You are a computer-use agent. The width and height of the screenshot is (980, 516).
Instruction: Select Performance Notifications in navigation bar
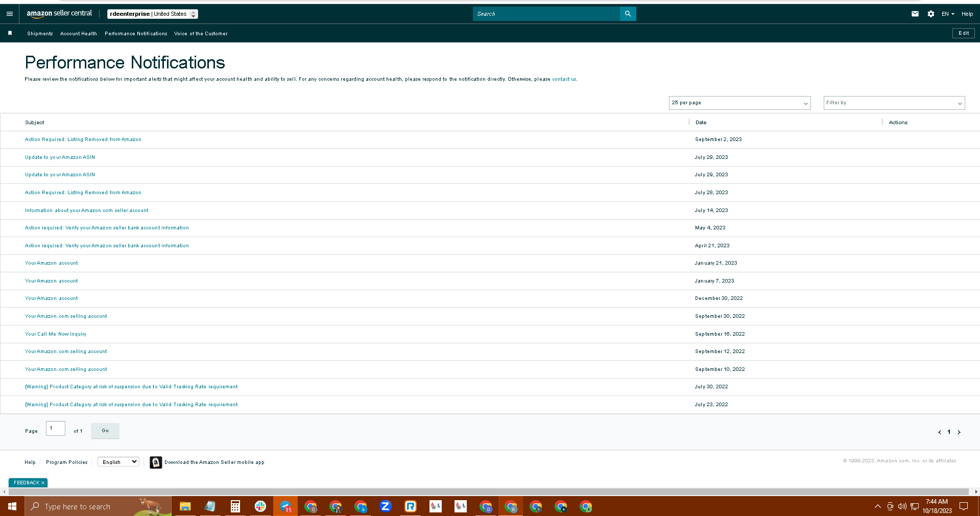point(136,34)
